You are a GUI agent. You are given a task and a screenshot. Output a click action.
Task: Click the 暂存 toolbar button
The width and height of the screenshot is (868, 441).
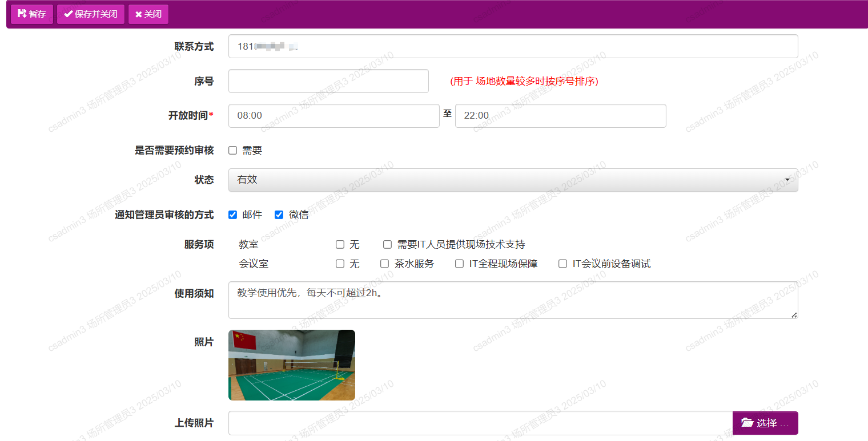coord(31,14)
